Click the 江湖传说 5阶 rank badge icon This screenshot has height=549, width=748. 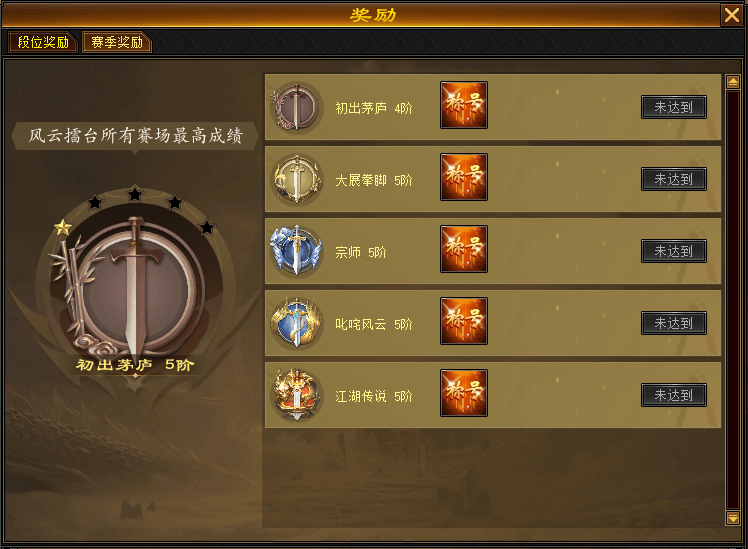[x=296, y=395]
